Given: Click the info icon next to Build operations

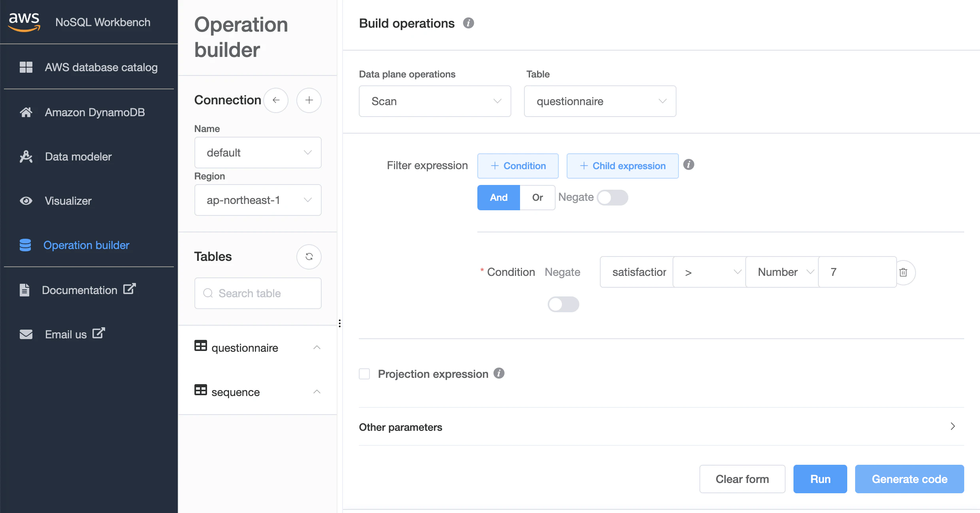Looking at the screenshot, I should (468, 23).
